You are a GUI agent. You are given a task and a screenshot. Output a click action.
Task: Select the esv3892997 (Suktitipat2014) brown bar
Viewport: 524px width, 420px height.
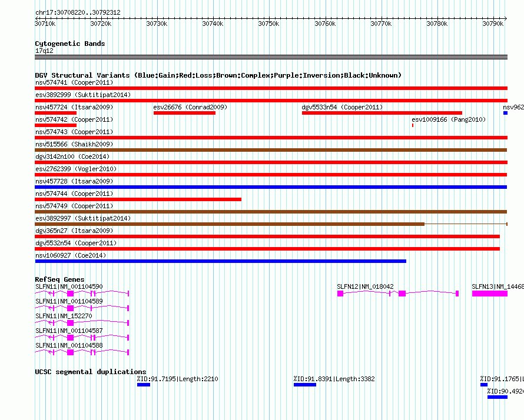(x=271, y=224)
